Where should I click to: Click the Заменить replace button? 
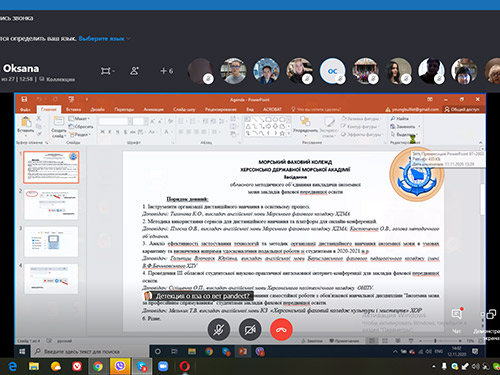[405, 127]
